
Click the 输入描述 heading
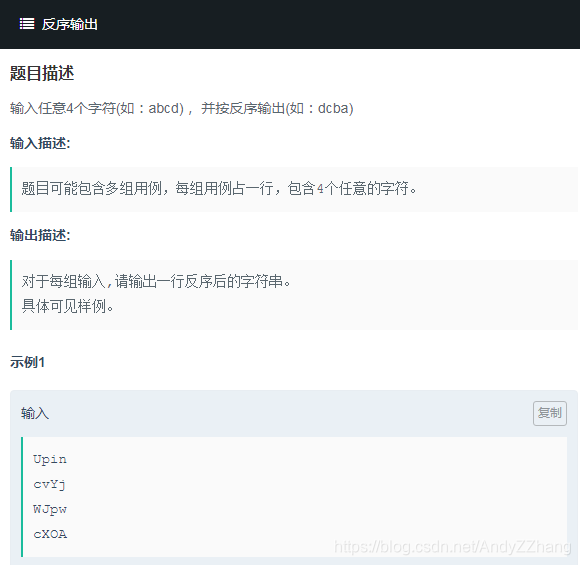(40, 143)
